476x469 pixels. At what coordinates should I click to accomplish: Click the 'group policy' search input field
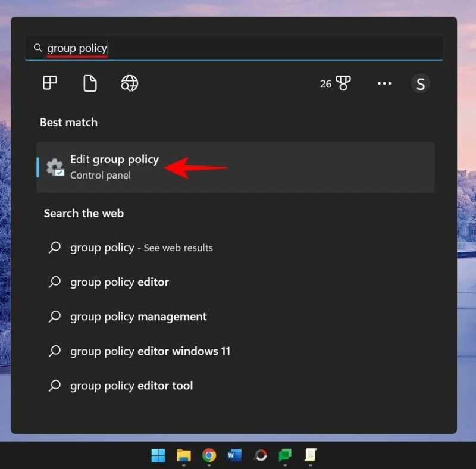(x=234, y=48)
